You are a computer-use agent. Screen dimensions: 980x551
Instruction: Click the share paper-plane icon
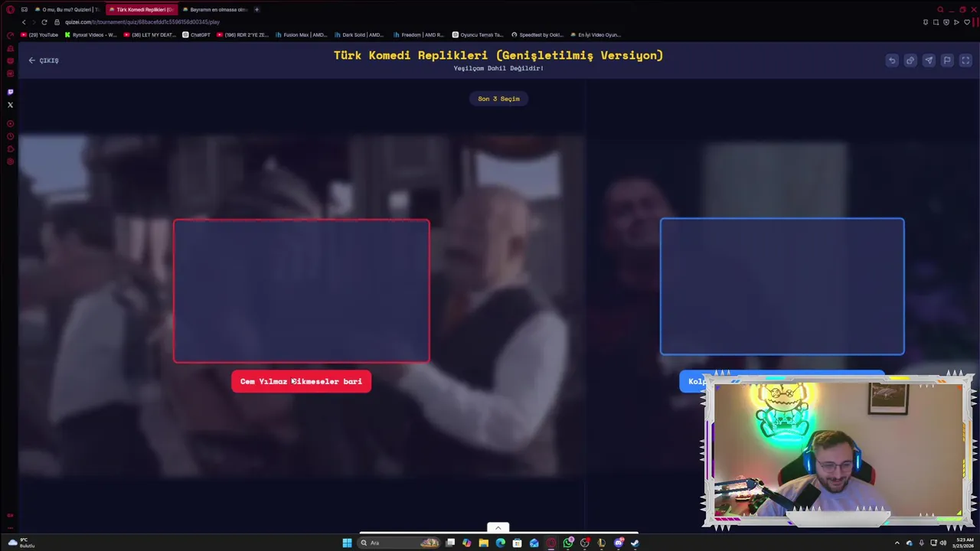[x=929, y=60]
